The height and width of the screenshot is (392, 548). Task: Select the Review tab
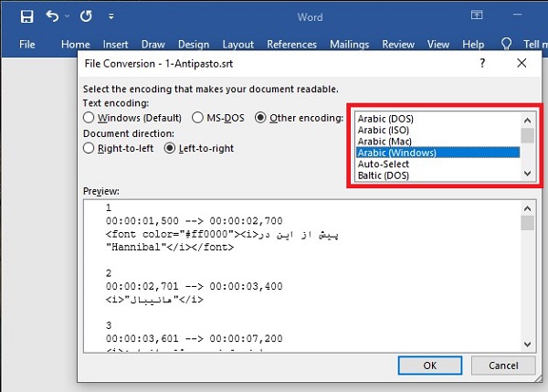pos(398,45)
